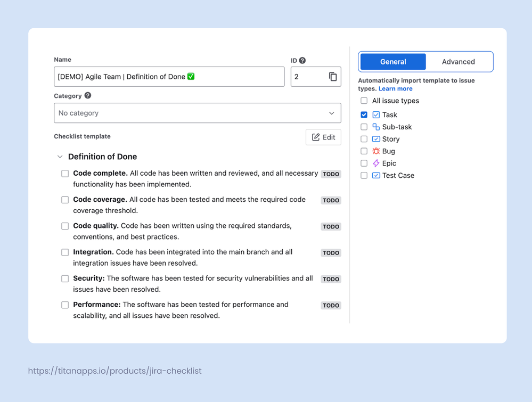Screen dimensions: 532x402
Task: Tick the All issue types checkbox
Action: (364, 101)
